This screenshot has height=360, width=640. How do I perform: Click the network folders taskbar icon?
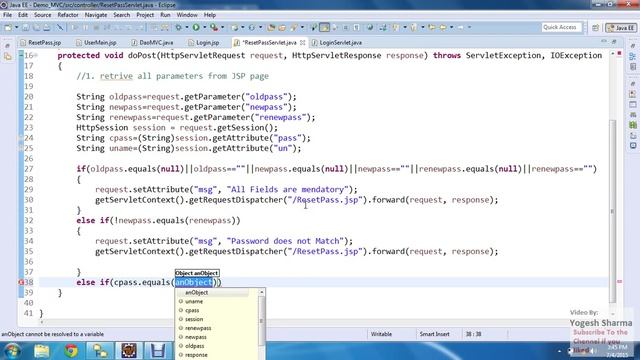point(100,351)
